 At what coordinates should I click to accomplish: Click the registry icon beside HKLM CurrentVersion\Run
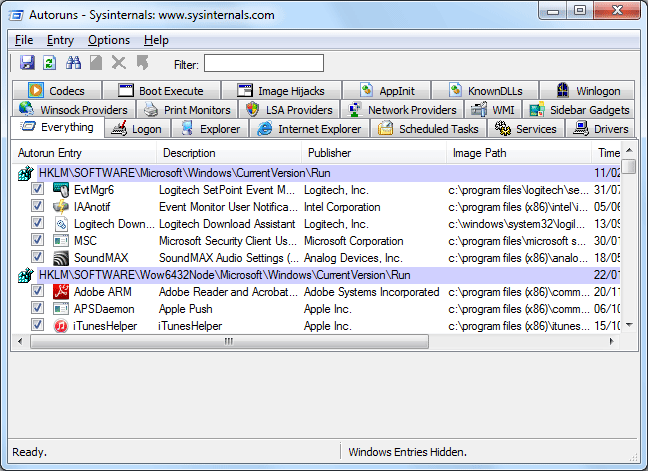(26, 173)
